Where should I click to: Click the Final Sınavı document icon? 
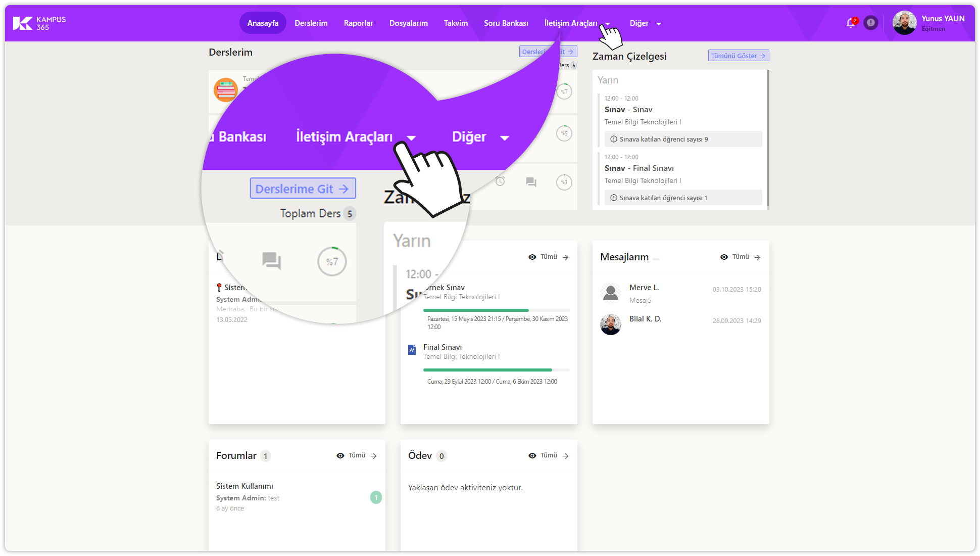point(412,350)
